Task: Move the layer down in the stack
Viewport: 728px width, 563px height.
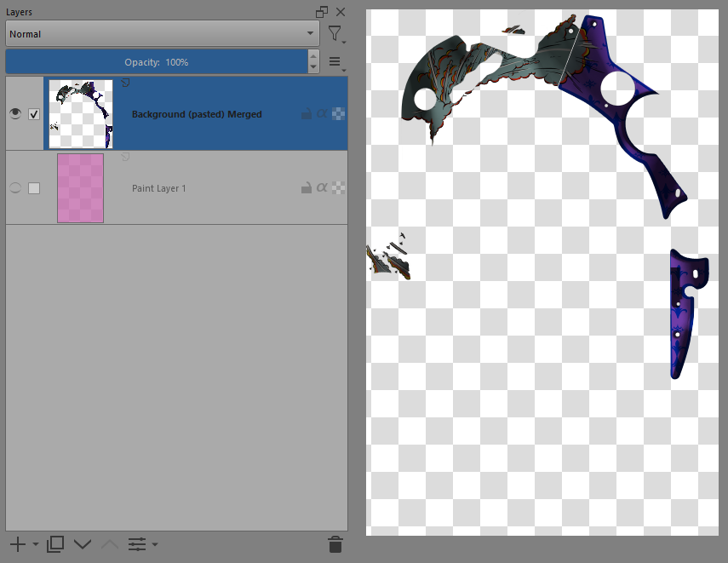Action: [83, 544]
